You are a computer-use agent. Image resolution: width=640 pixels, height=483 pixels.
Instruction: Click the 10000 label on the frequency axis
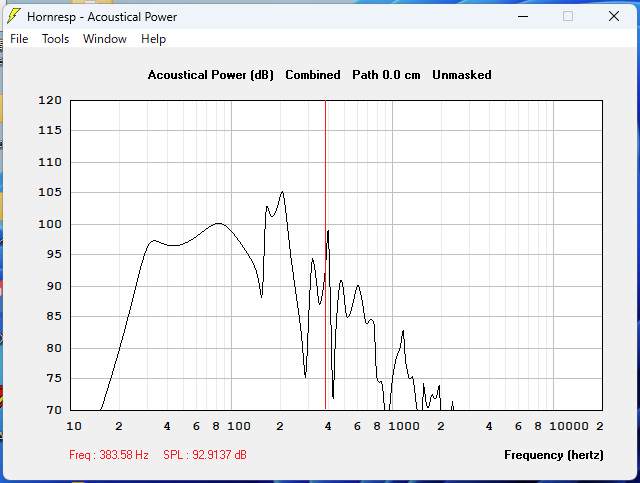click(x=569, y=426)
